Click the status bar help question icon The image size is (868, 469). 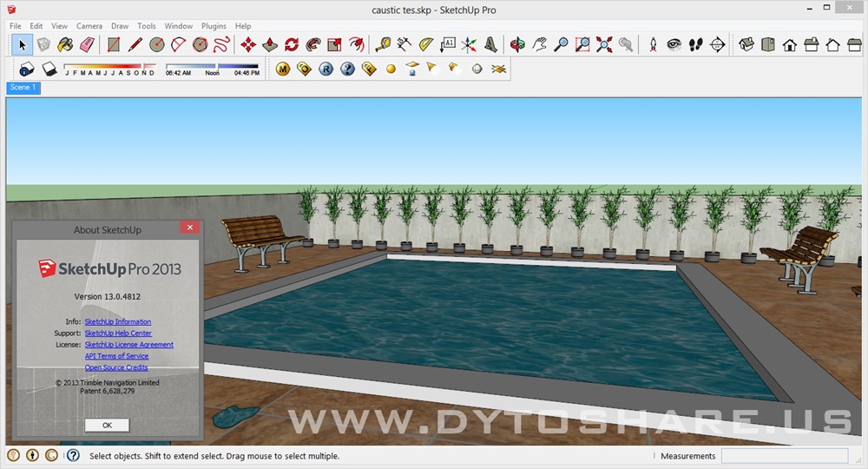coord(73,455)
